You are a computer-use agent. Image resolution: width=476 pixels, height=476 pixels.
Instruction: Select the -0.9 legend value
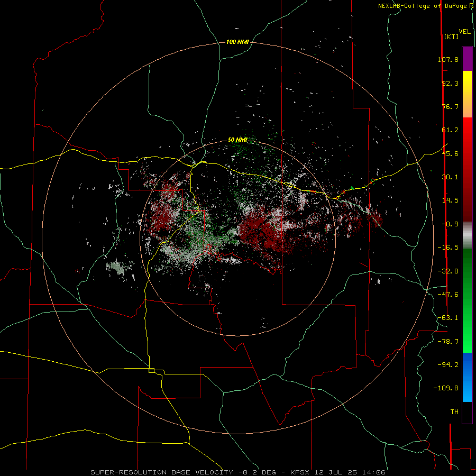(x=450, y=224)
